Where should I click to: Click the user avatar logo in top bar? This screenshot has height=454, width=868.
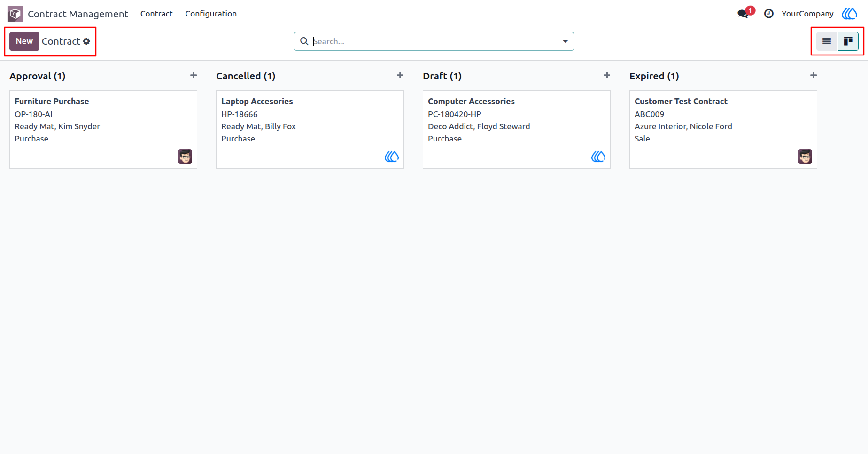(x=849, y=14)
